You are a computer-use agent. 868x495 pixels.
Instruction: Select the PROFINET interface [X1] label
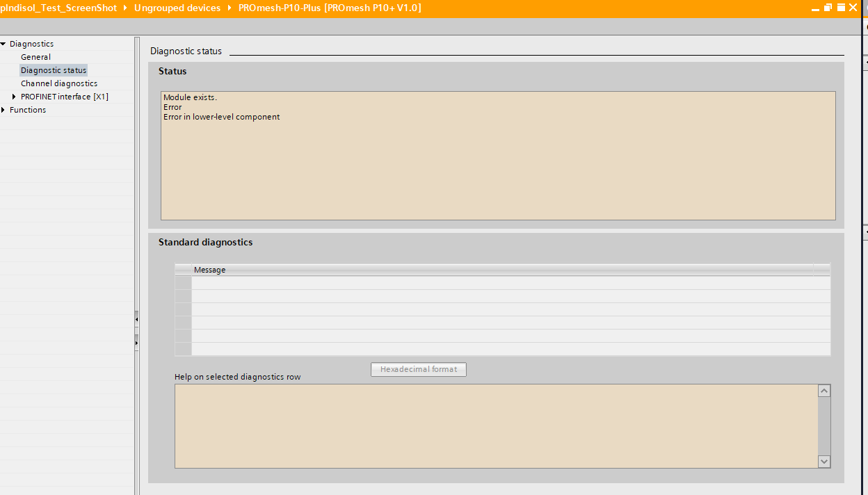(x=65, y=97)
